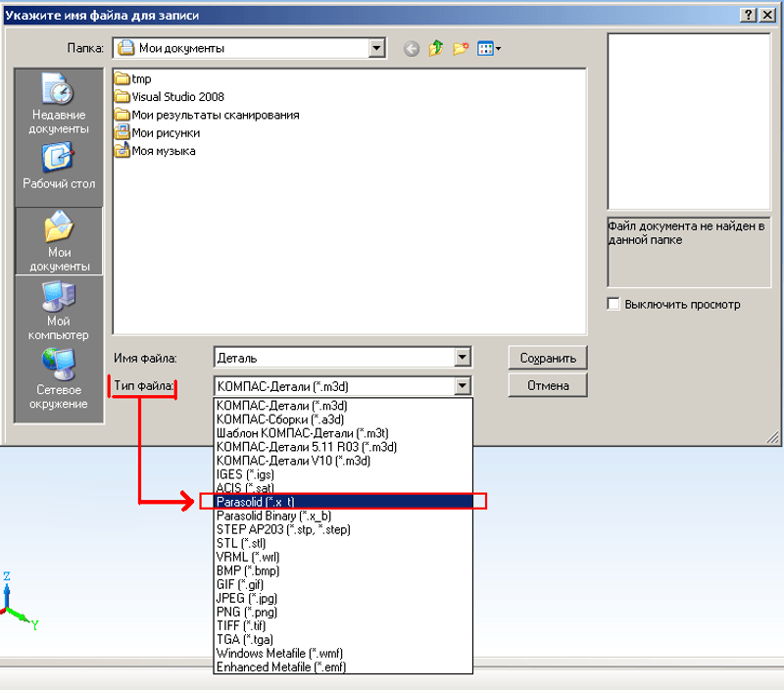Select Parasolid (*.x_t) format

tap(343, 502)
